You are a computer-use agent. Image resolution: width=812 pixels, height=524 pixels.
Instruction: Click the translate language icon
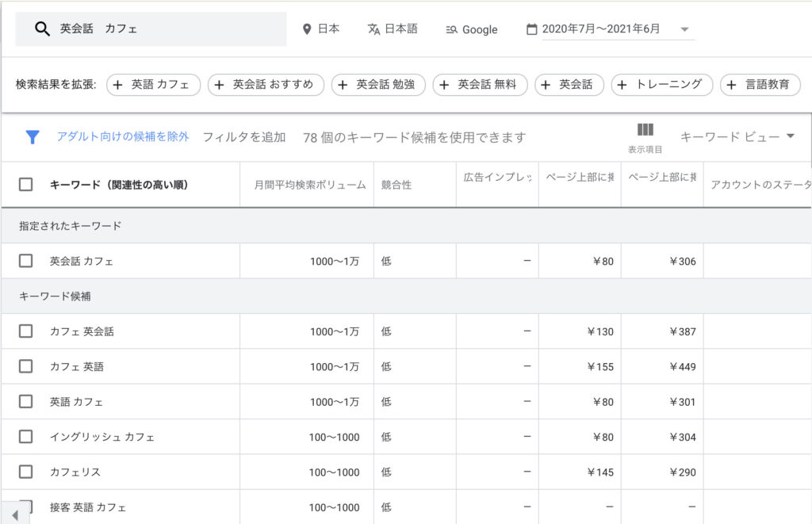tap(373, 29)
